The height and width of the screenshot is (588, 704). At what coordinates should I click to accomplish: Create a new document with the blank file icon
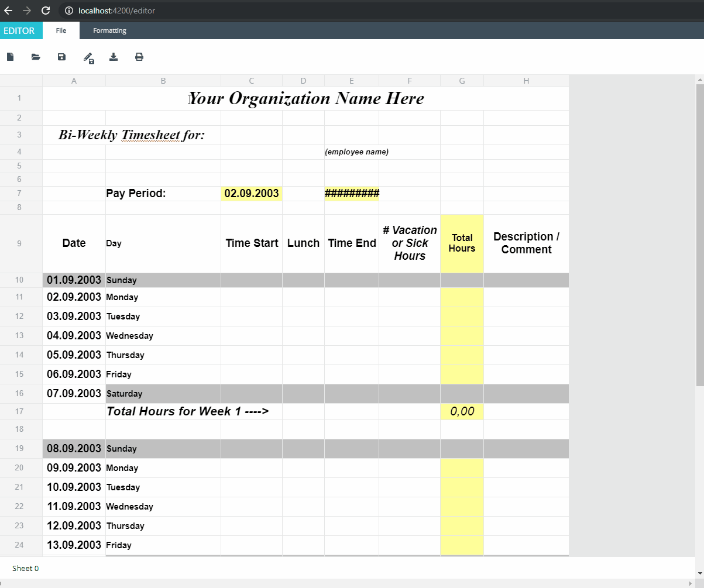tap(10, 57)
